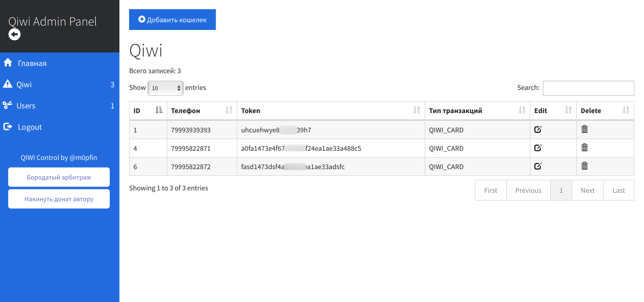Click phone number 79993939393

(191, 130)
